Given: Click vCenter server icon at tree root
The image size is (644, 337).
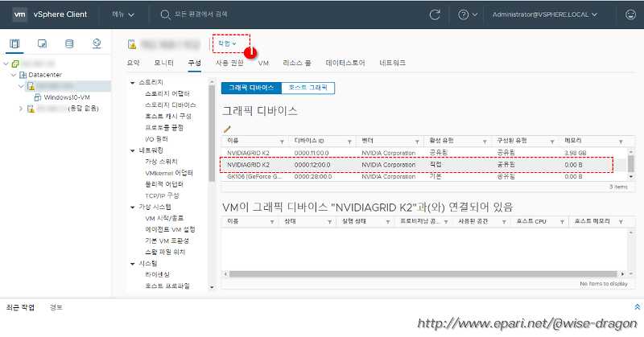Looking at the screenshot, I should click(x=15, y=64).
